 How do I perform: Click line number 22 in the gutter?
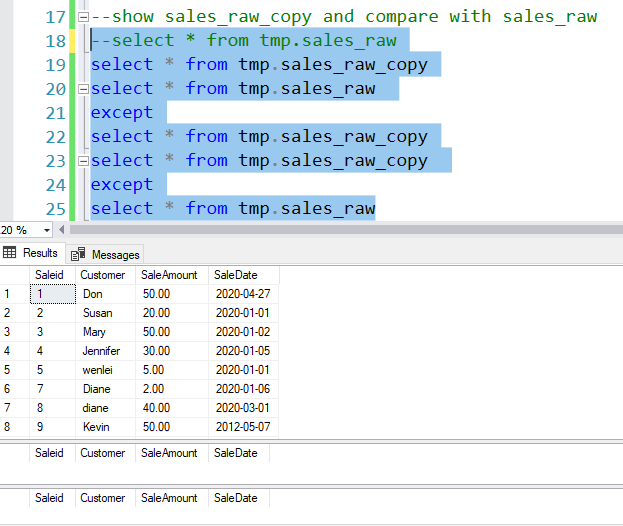click(x=56, y=137)
